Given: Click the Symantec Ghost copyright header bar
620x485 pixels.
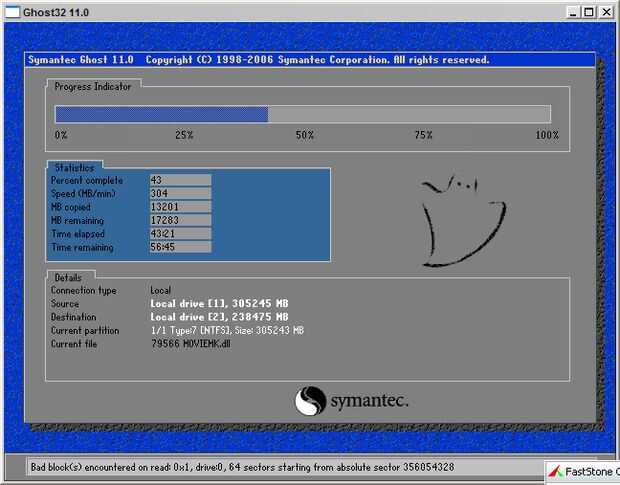Looking at the screenshot, I should point(310,60).
